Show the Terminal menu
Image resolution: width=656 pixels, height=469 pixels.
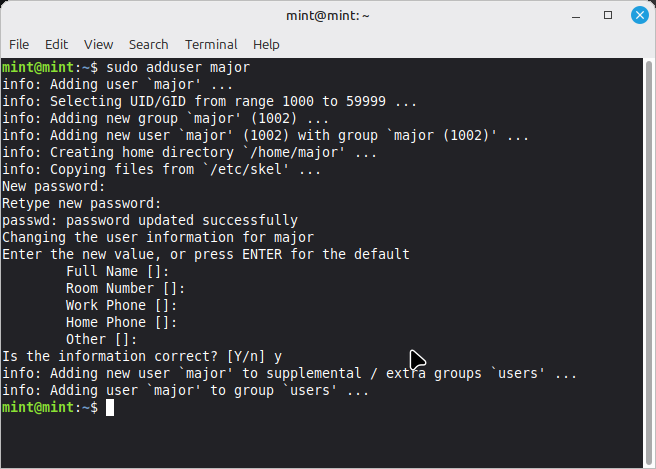point(211,44)
